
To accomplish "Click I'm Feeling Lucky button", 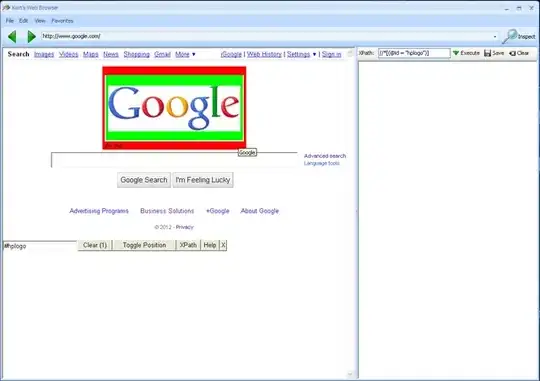I will 203,180.
